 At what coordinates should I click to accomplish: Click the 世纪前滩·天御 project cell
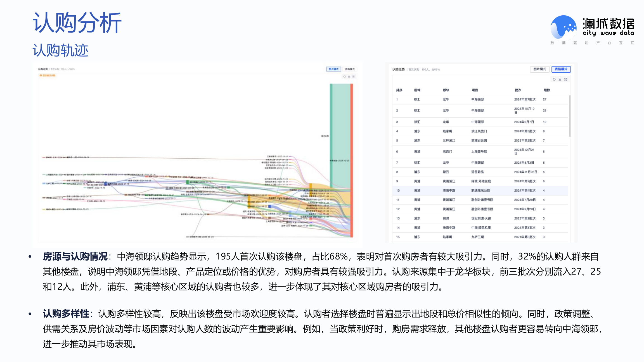[x=481, y=218]
